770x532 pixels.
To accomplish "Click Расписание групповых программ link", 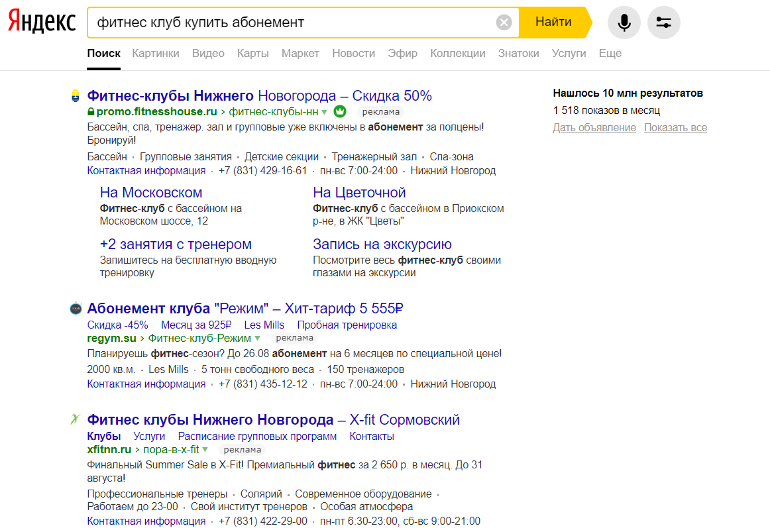I will [257, 437].
